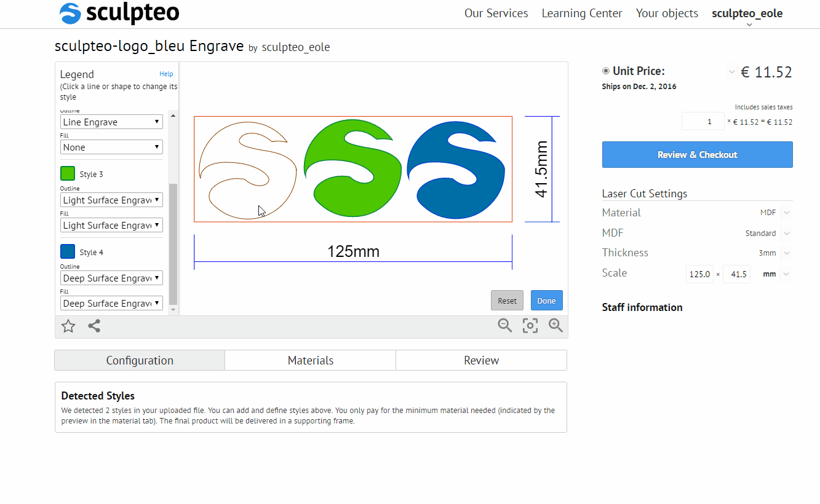Image resolution: width=820 pixels, height=504 pixels.
Task: Open the Style 3 Fill dropdown
Action: [111, 225]
